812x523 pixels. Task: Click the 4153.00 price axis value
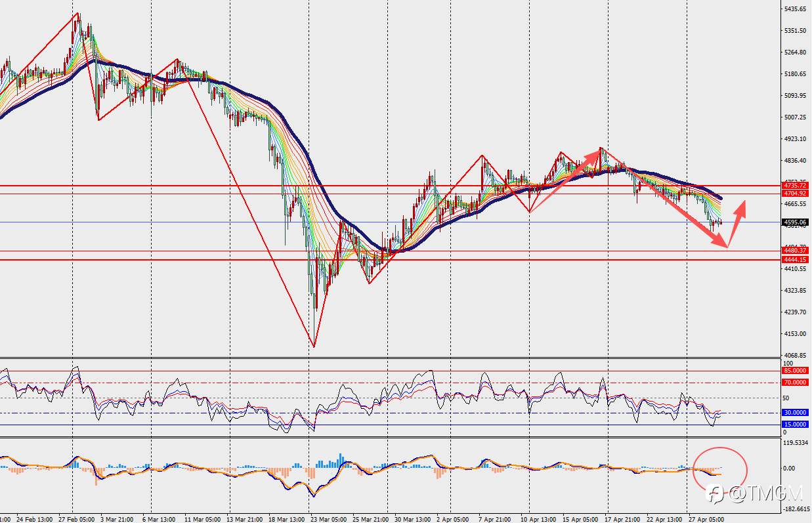point(795,334)
